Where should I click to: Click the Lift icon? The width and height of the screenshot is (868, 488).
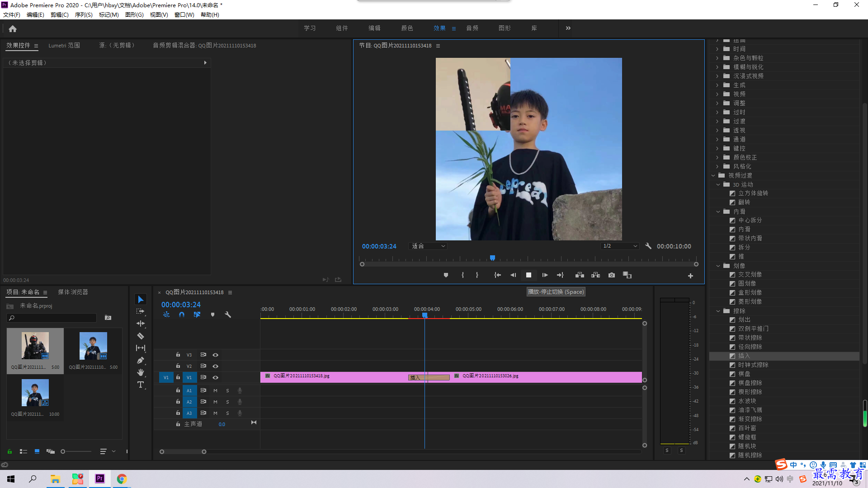tap(580, 275)
